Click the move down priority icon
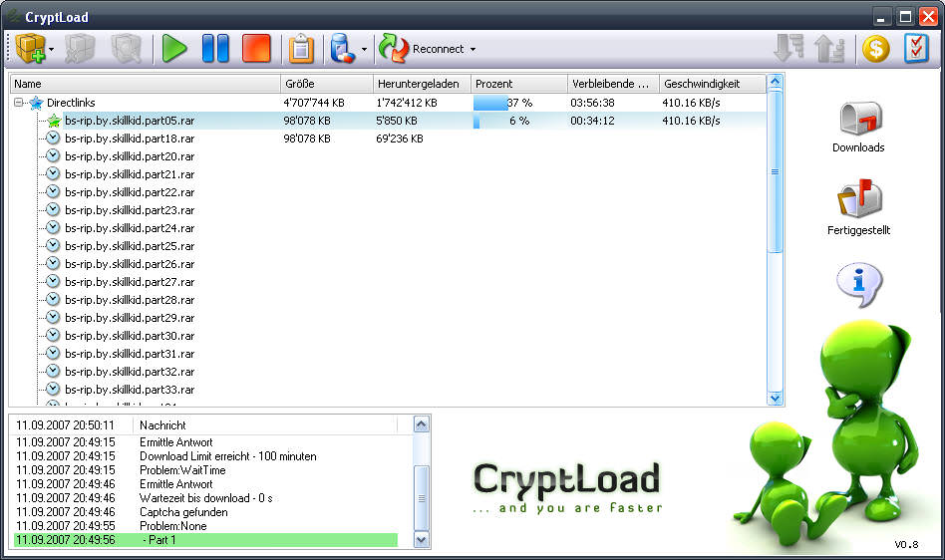This screenshot has width=945, height=560. click(x=788, y=49)
